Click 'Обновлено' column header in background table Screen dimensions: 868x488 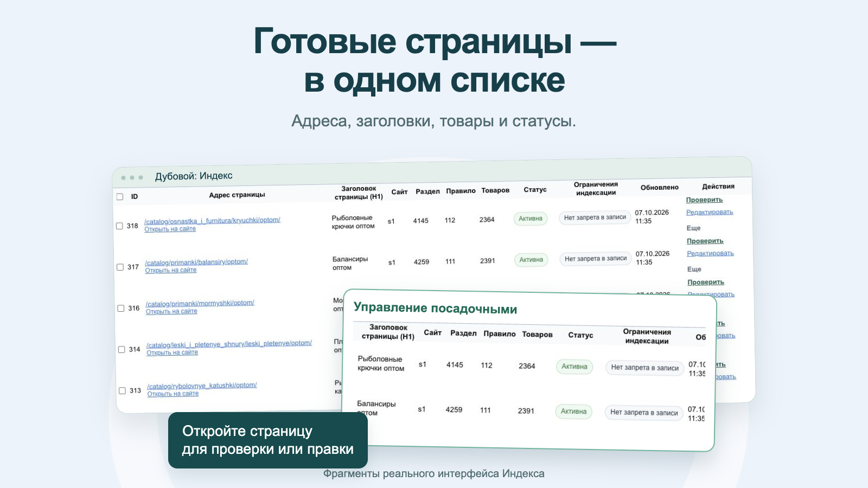(x=660, y=188)
